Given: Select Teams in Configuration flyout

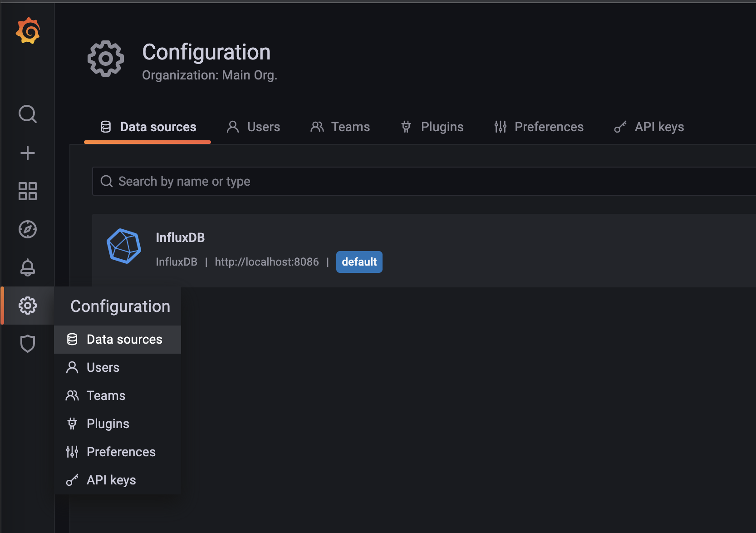Looking at the screenshot, I should click(x=118, y=395).
